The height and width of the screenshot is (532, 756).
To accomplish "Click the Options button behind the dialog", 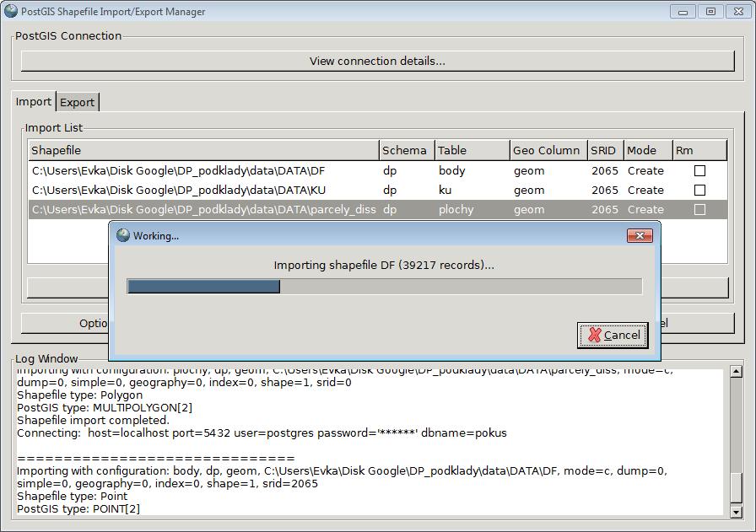I will point(65,324).
